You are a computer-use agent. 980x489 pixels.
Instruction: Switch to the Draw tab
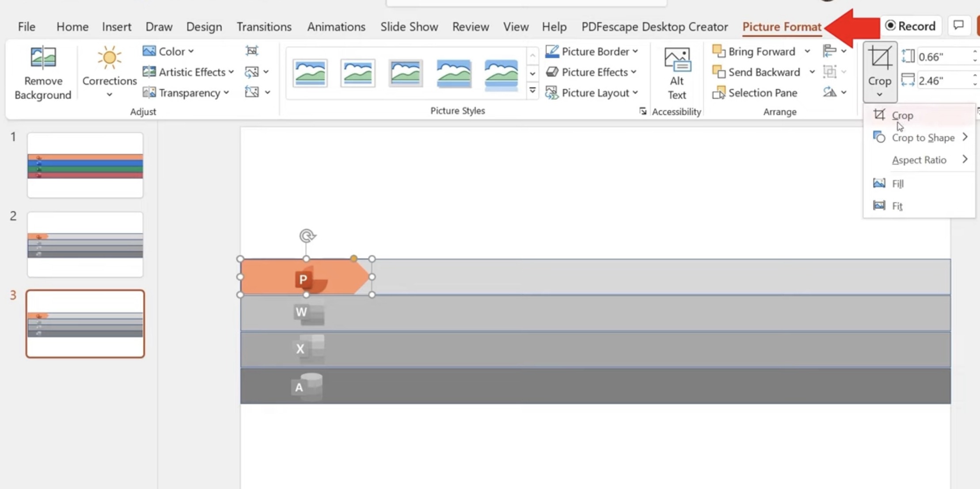coord(159,27)
